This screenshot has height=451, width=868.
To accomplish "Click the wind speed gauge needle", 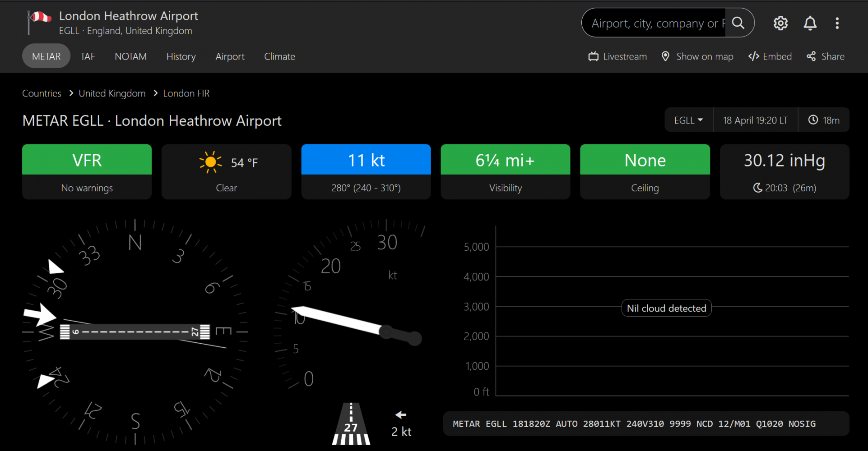I will coord(357,322).
